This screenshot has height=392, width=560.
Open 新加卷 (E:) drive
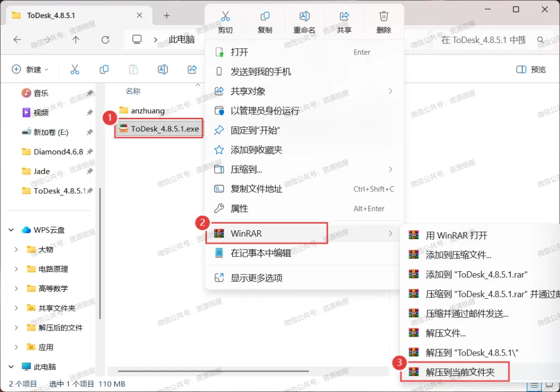tap(52, 132)
